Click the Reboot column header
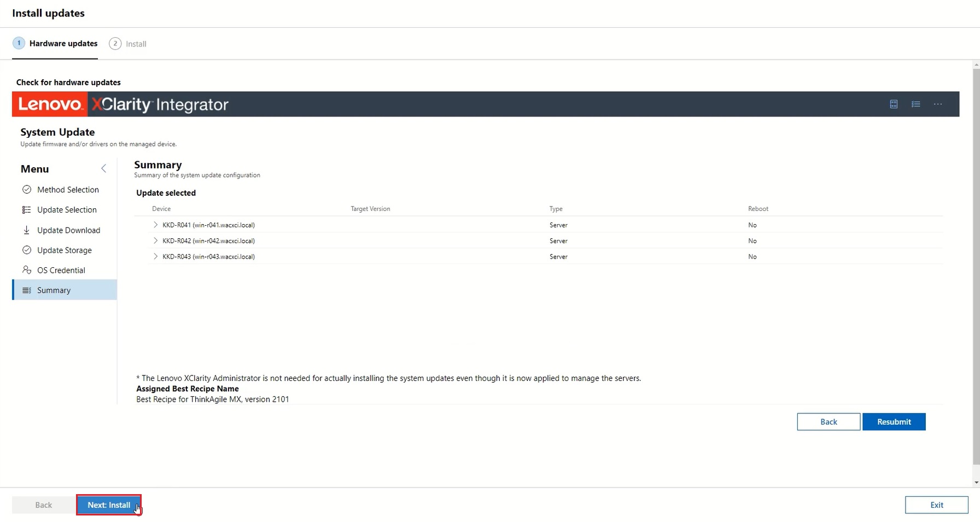 click(758, 209)
